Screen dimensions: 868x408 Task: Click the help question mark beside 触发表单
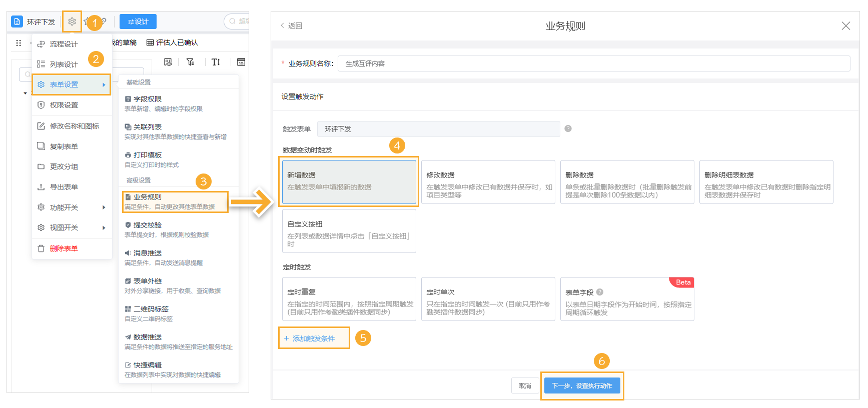coord(568,128)
